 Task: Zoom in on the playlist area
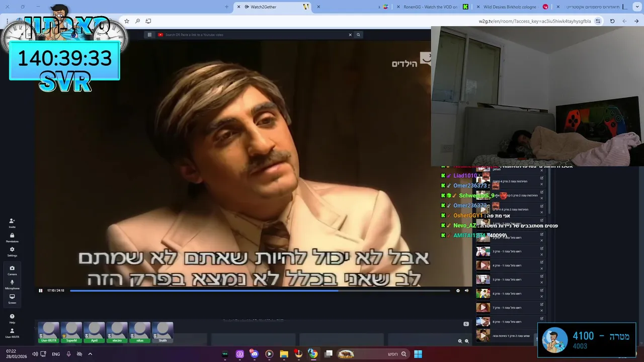point(460,341)
